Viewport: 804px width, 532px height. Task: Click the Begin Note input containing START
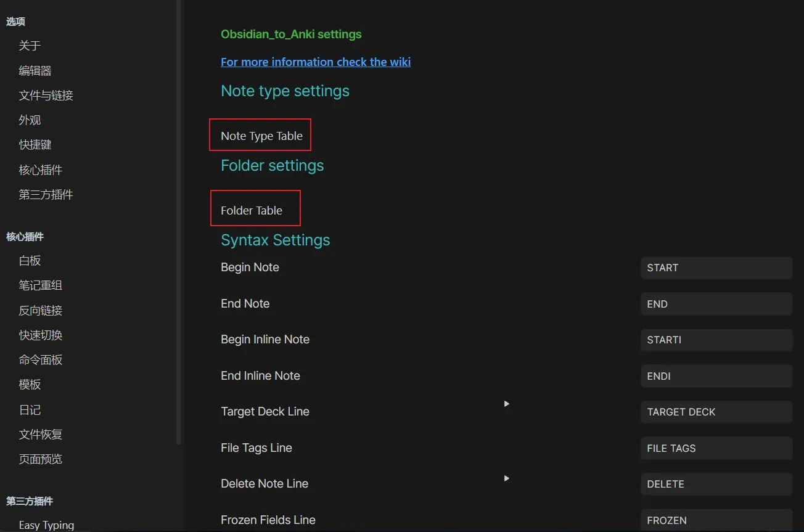pyautogui.click(x=716, y=268)
